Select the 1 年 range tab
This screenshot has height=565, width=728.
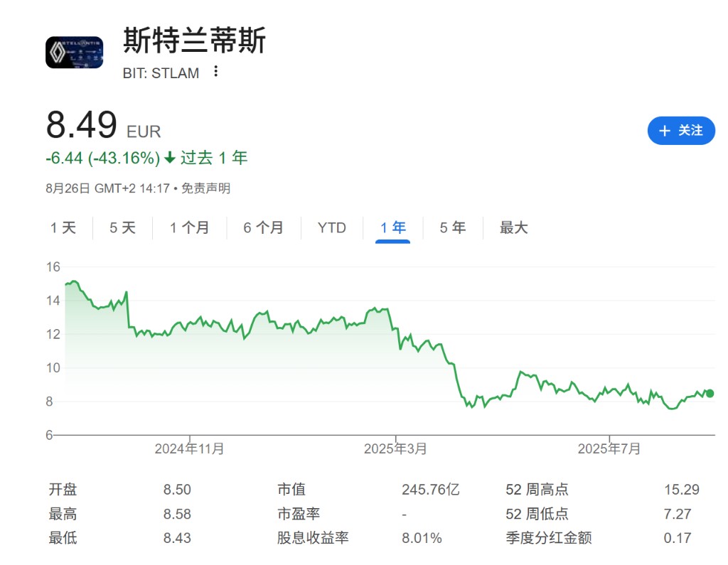coord(392,228)
